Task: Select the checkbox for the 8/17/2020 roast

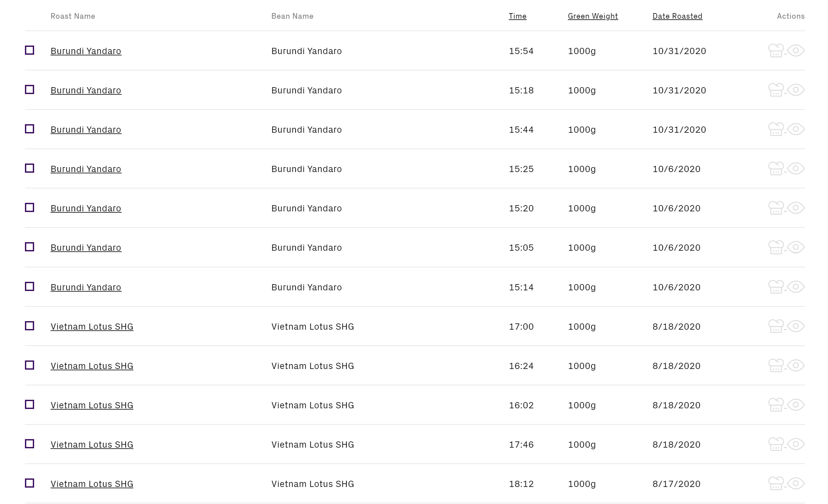Action: (x=30, y=483)
